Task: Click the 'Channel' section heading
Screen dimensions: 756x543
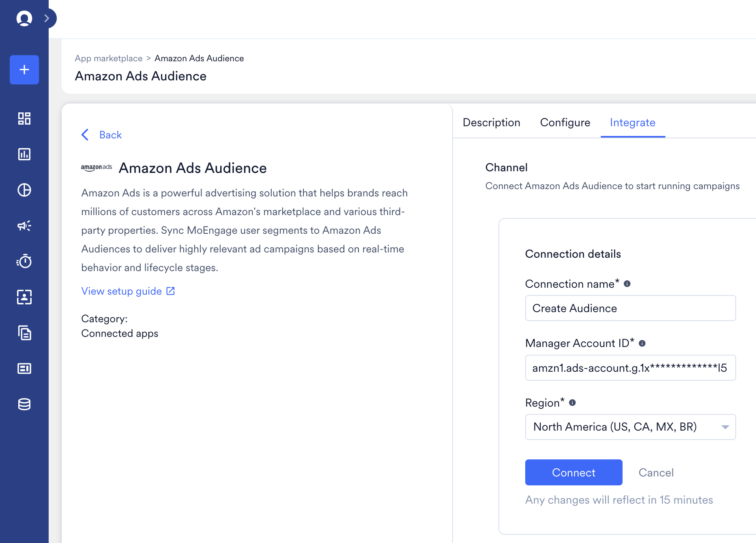Action: tap(507, 168)
